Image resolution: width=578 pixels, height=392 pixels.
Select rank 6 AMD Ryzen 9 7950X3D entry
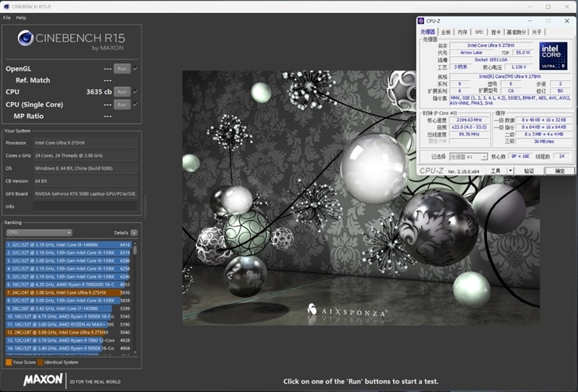[x=69, y=284]
